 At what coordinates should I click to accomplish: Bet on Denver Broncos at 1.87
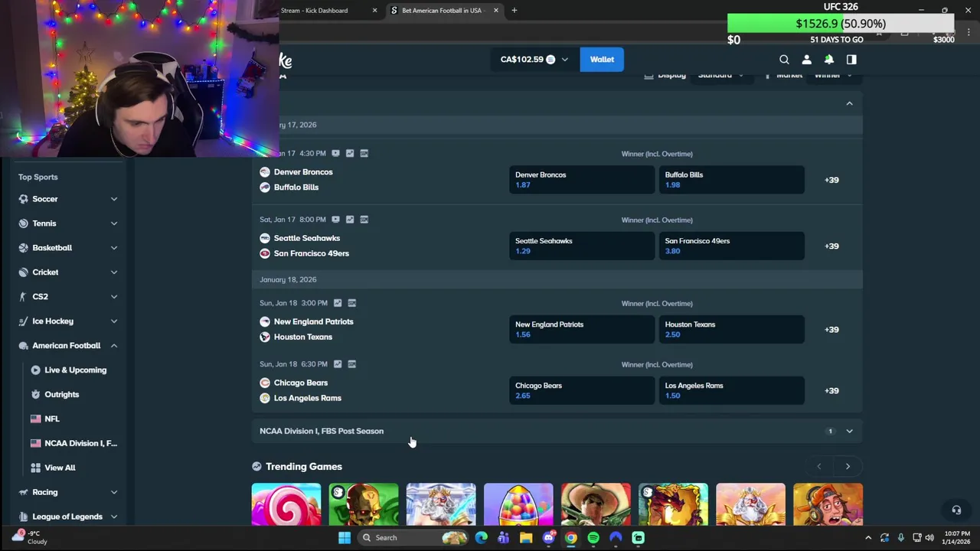coord(582,180)
